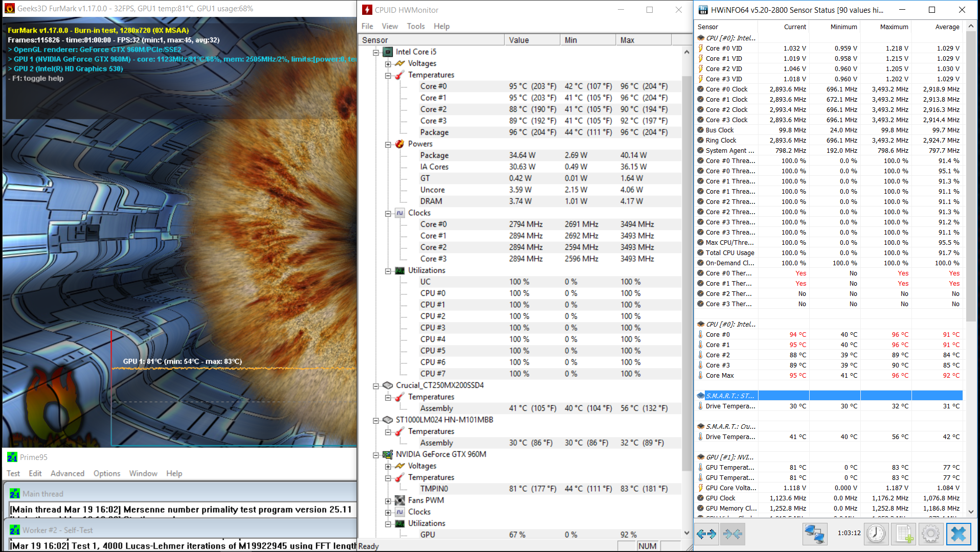
Task: Click the Prime95 window icon
Action: [x=12, y=457]
